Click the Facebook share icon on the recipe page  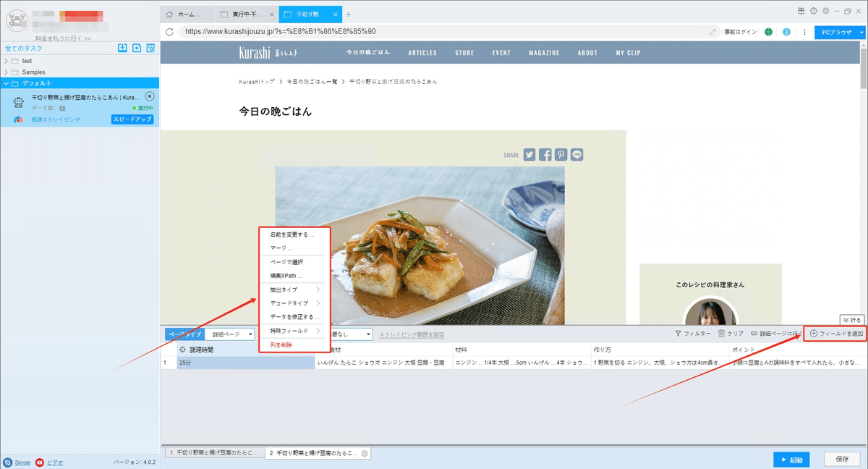tap(545, 154)
